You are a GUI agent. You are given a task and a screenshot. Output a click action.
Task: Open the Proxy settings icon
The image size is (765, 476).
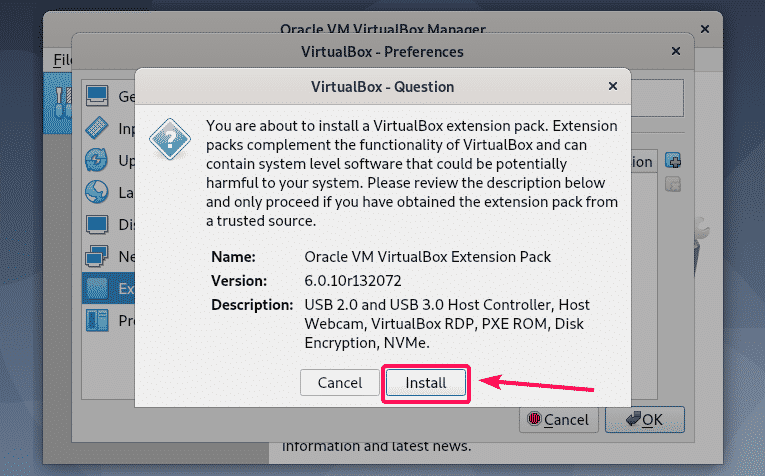pyautogui.click(x=97, y=320)
